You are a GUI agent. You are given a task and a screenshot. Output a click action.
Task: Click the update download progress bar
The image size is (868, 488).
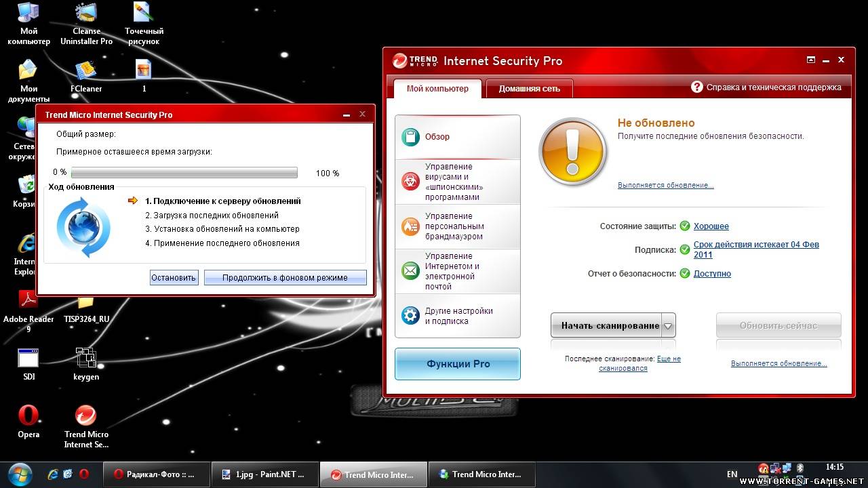[x=184, y=173]
